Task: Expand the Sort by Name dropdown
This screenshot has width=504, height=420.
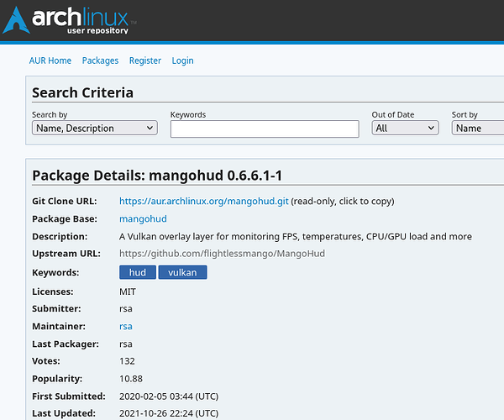Action: pos(478,128)
